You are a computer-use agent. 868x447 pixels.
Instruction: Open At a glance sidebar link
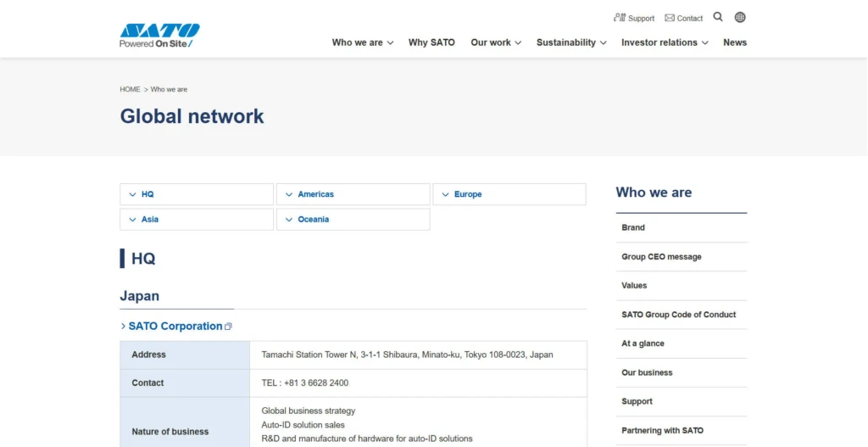click(x=682, y=344)
